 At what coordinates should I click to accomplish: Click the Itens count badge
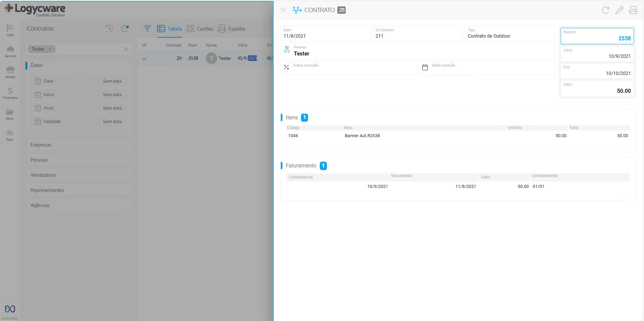click(x=304, y=118)
